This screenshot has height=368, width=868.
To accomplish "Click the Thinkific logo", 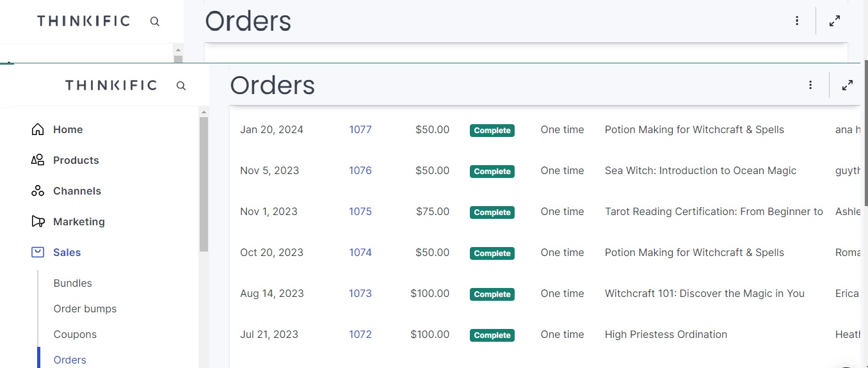I will click(111, 85).
